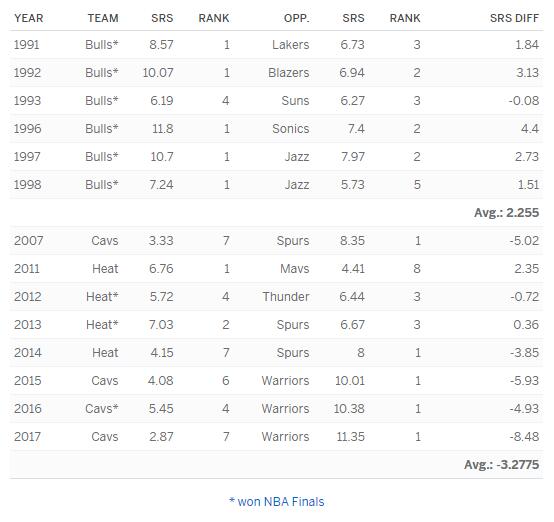Click the Blazers opponent cell
Screen dimensions: 554x522
coord(289,72)
